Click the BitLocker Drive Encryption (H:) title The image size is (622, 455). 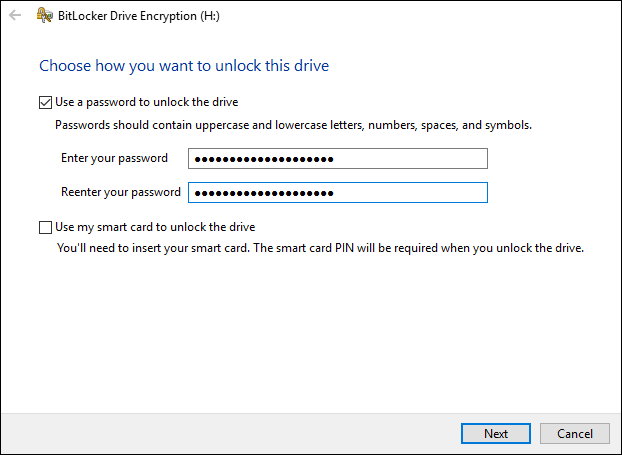(x=138, y=16)
